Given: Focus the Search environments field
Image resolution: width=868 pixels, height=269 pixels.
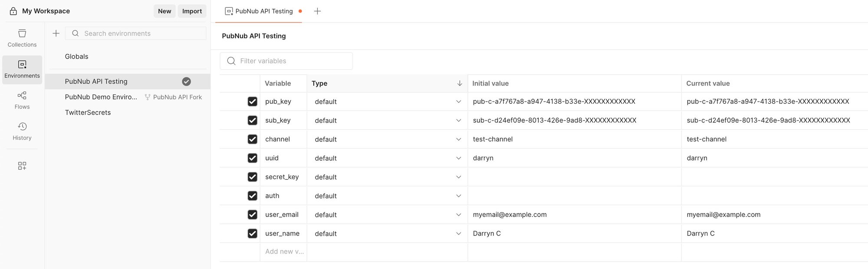Looking at the screenshot, I should point(136,33).
